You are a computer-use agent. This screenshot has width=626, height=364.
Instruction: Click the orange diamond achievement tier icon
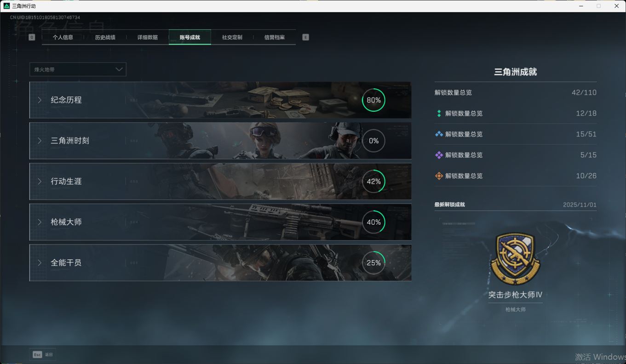439,176
